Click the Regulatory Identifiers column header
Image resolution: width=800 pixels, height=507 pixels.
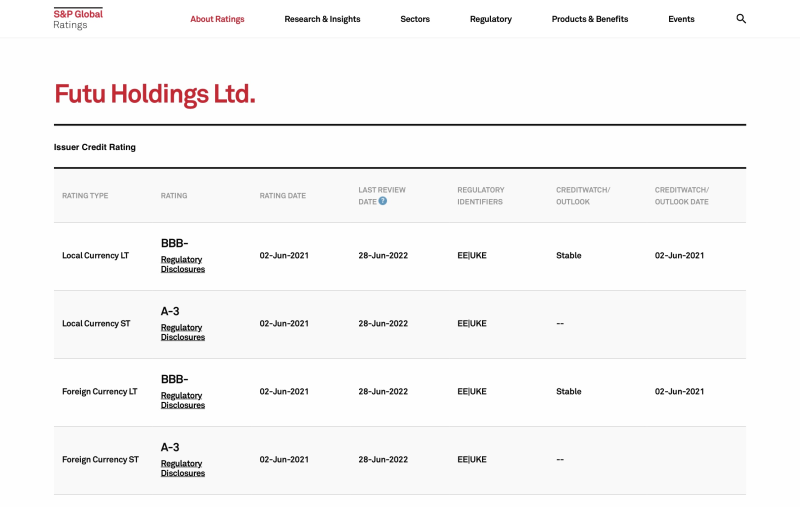coord(481,195)
